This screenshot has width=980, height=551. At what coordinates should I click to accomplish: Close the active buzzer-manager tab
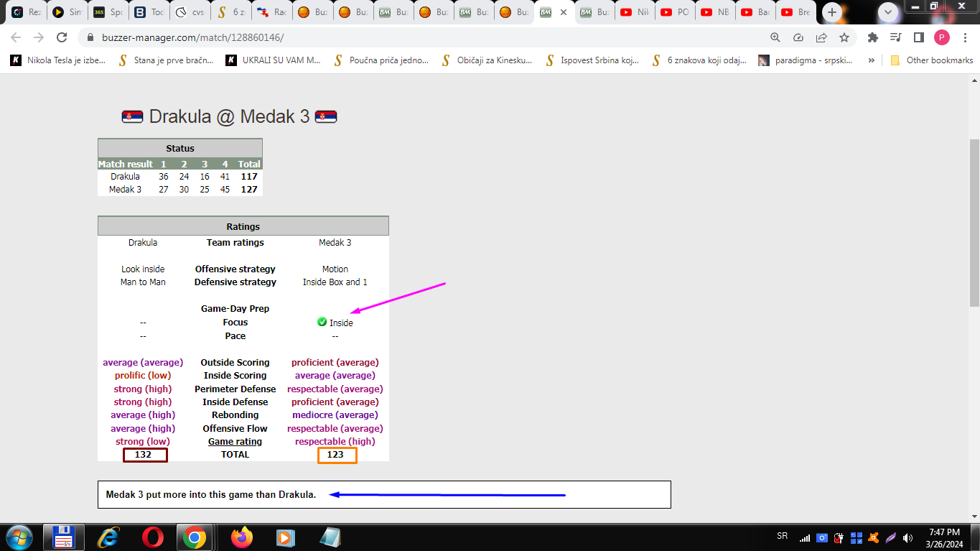pyautogui.click(x=564, y=12)
